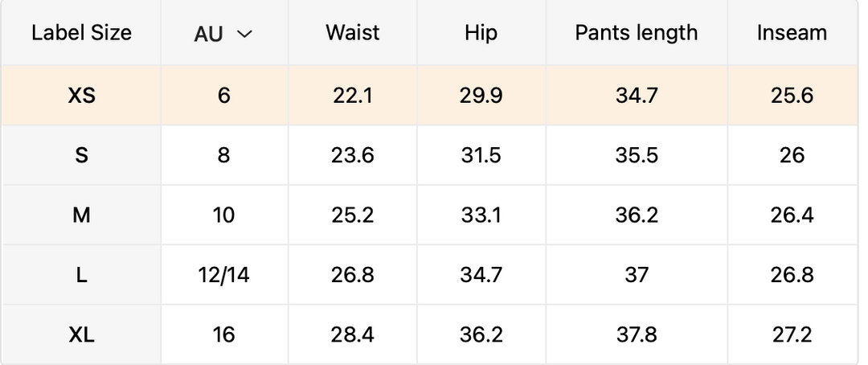Click the 26.4 inseam value

(792, 215)
